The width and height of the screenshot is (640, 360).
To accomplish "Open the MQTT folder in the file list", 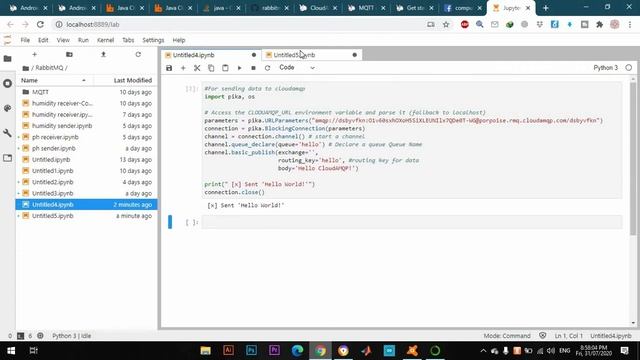I will click(86, 92).
